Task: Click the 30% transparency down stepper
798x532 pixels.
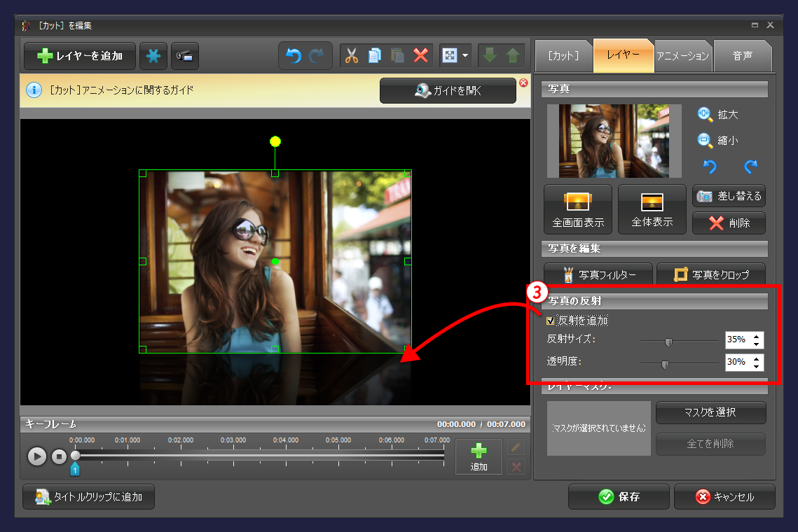Action: pyautogui.click(x=755, y=366)
